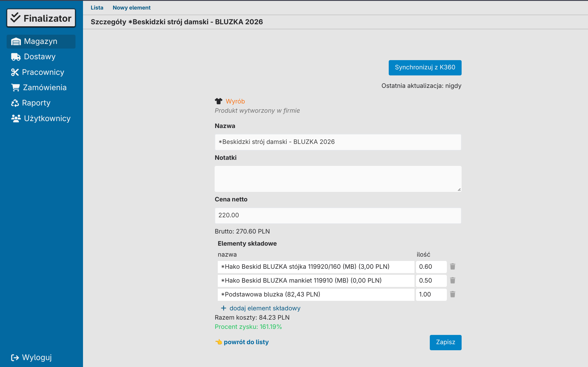Click the Dostawy truck icon

[x=16, y=57]
